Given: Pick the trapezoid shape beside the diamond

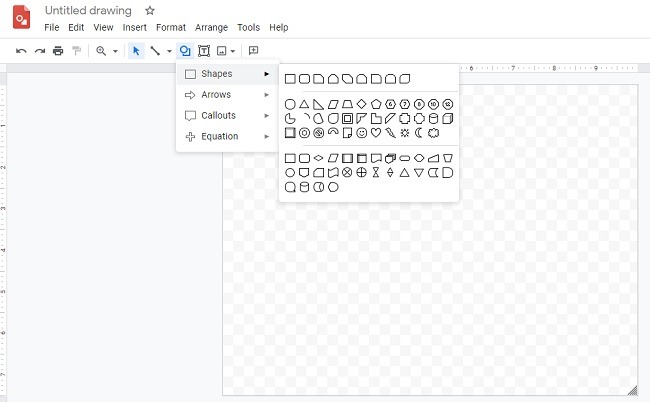Looking at the screenshot, I should point(347,104).
